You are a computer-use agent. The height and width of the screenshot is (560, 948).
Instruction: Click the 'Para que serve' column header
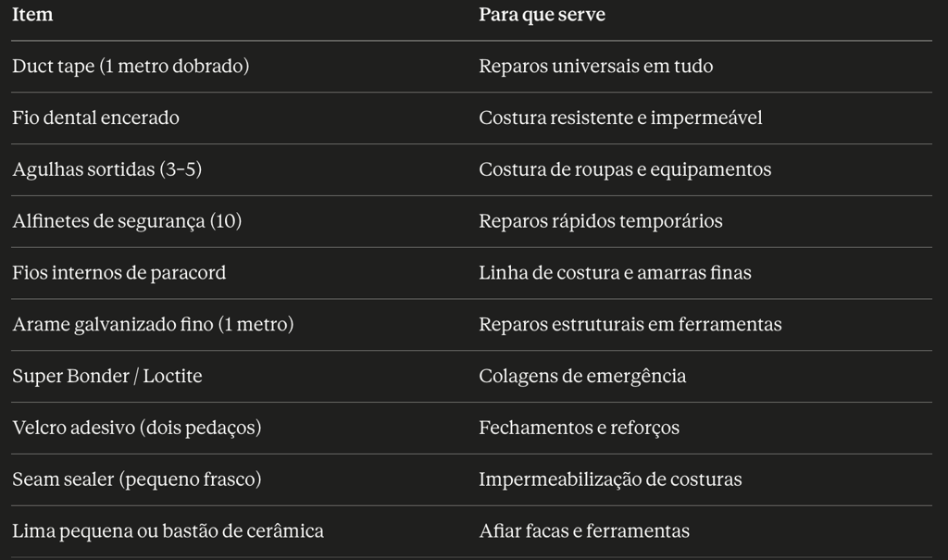click(x=542, y=15)
